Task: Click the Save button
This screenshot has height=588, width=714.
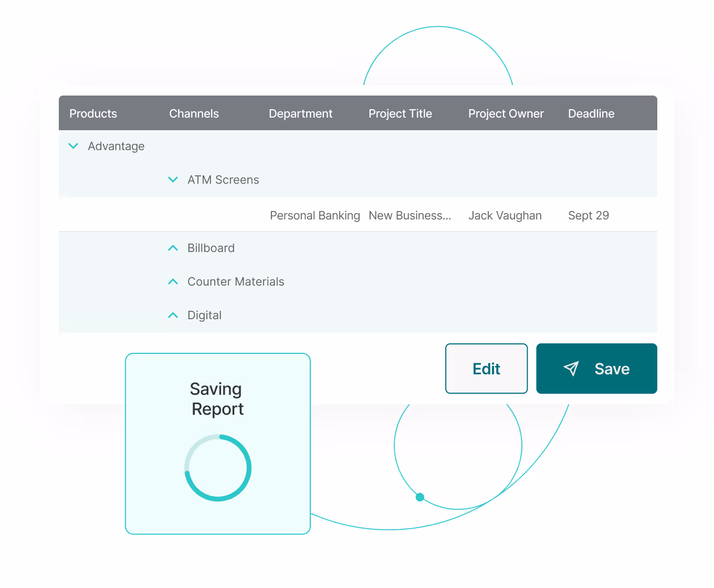Action: (x=596, y=369)
